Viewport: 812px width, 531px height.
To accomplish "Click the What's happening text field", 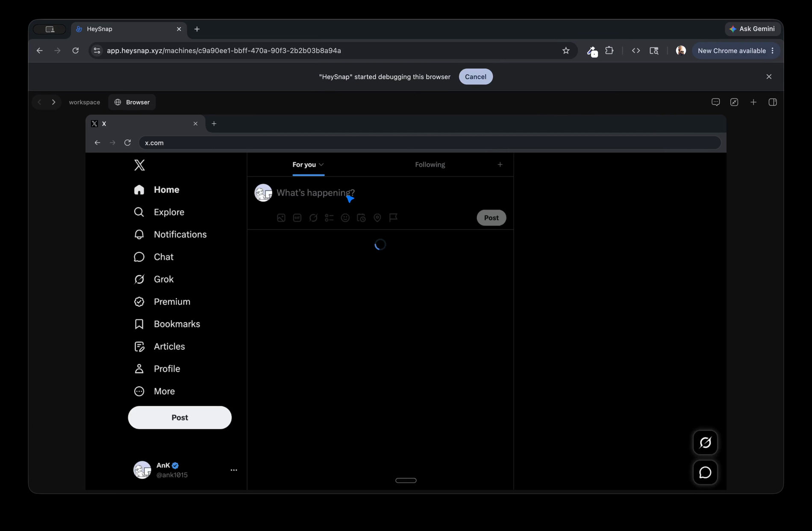I will point(315,193).
